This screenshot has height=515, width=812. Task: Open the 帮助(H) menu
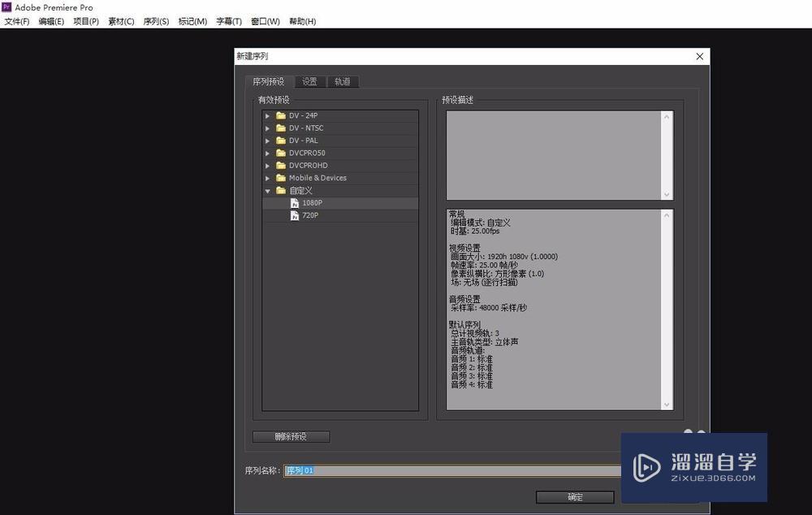(302, 21)
